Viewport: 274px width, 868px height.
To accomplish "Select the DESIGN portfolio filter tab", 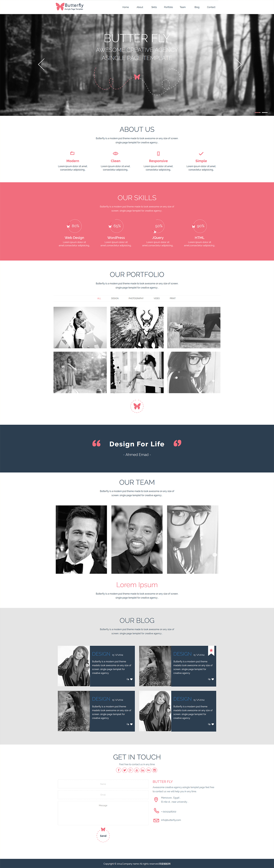I will [115, 299].
